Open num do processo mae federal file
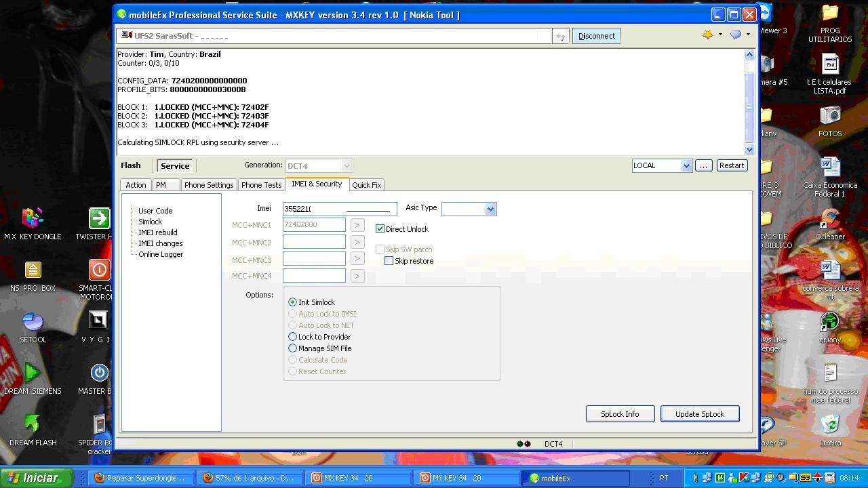The image size is (868, 488). 830,383
